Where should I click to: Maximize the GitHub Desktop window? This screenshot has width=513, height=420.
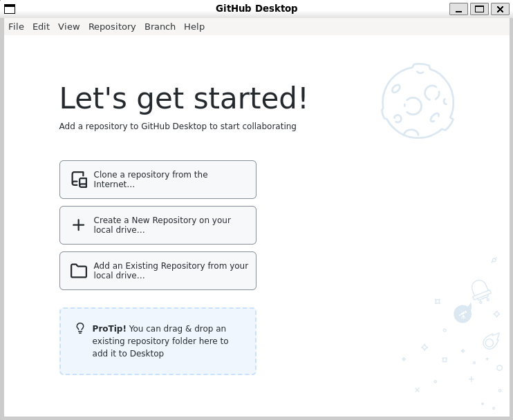pos(479,9)
